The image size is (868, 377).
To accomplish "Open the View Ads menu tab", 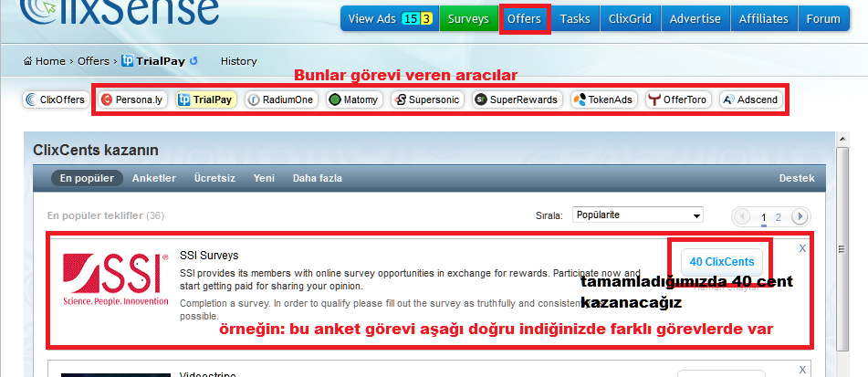I will (390, 19).
